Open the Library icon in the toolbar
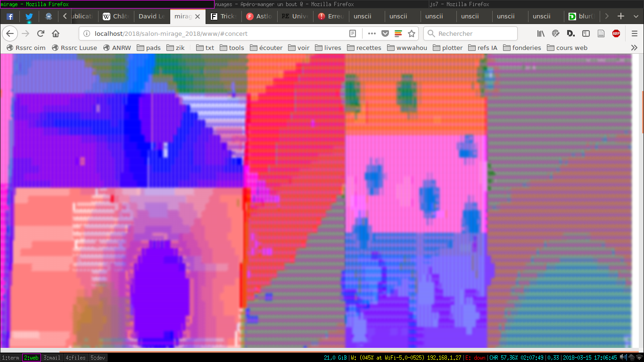644x362 pixels. click(541, 33)
